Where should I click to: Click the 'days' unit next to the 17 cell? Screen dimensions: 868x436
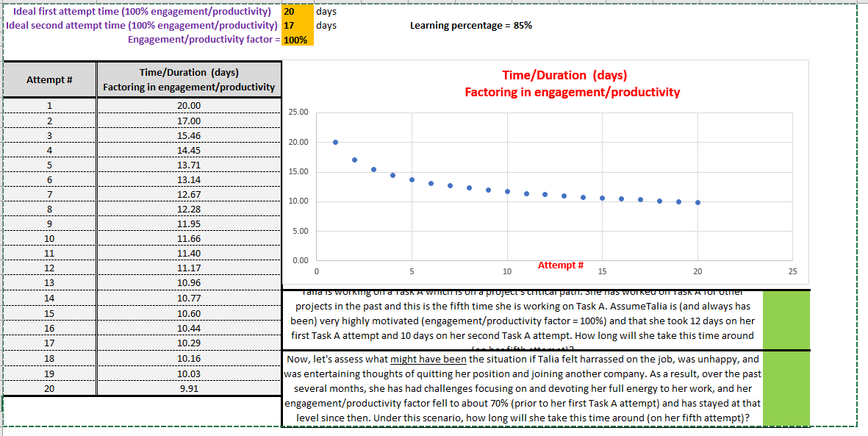pyautogui.click(x=326, y=25)
